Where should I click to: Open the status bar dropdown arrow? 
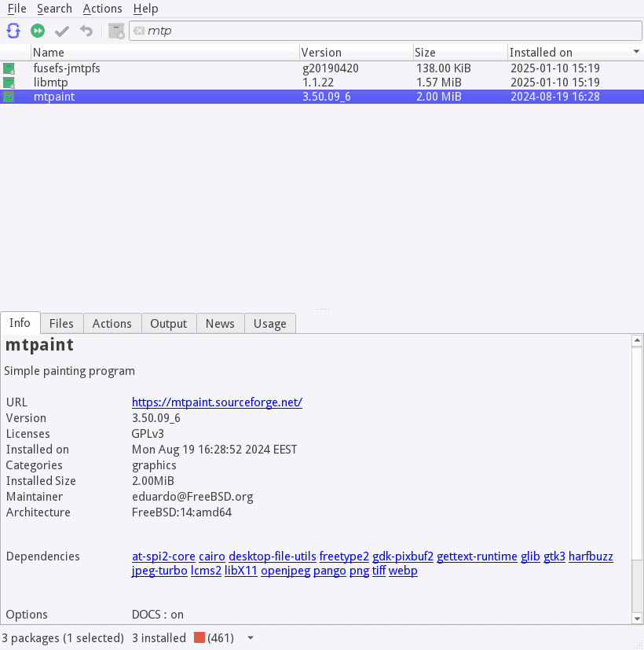tap(251, 638)
